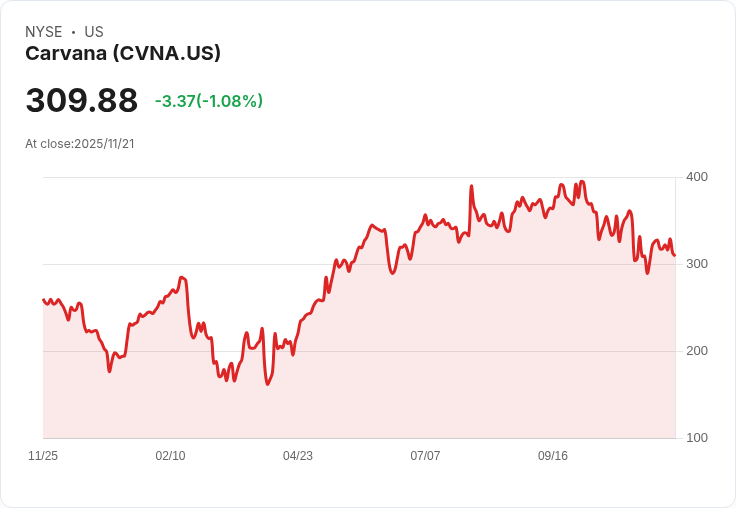Viewport: 736px width, 508px height.
Task: Select the 09/16 date on x-axis
Action: point(553,456)
